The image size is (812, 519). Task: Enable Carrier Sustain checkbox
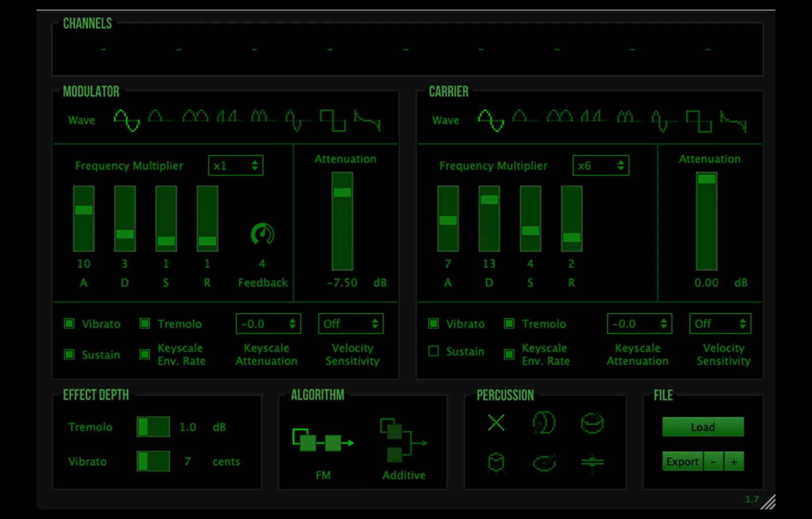coord(433,351)
